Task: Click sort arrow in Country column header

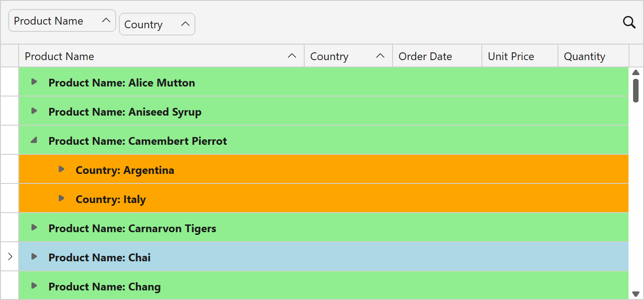Action: pos(380,56)
